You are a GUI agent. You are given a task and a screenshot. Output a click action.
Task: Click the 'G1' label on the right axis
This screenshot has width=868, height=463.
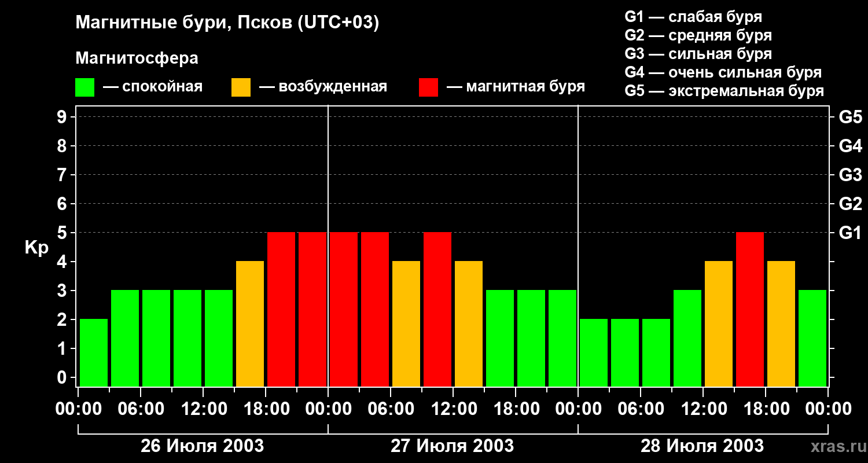(851, 233)
